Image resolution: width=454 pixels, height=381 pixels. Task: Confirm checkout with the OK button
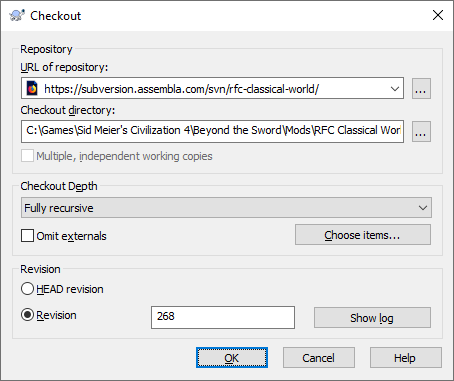(x=232, y=358)
